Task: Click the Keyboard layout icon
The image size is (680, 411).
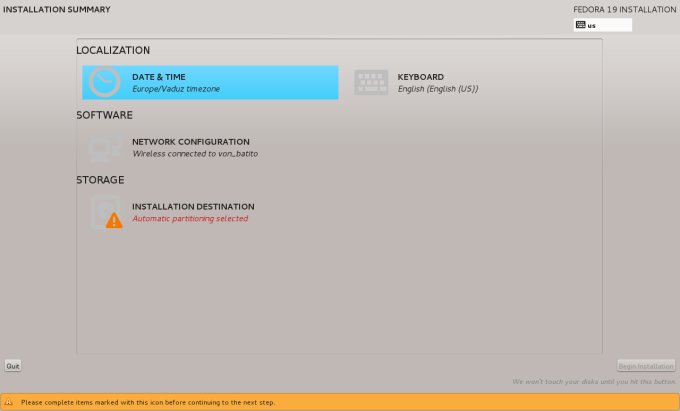Action: click(x=371, y=82)
